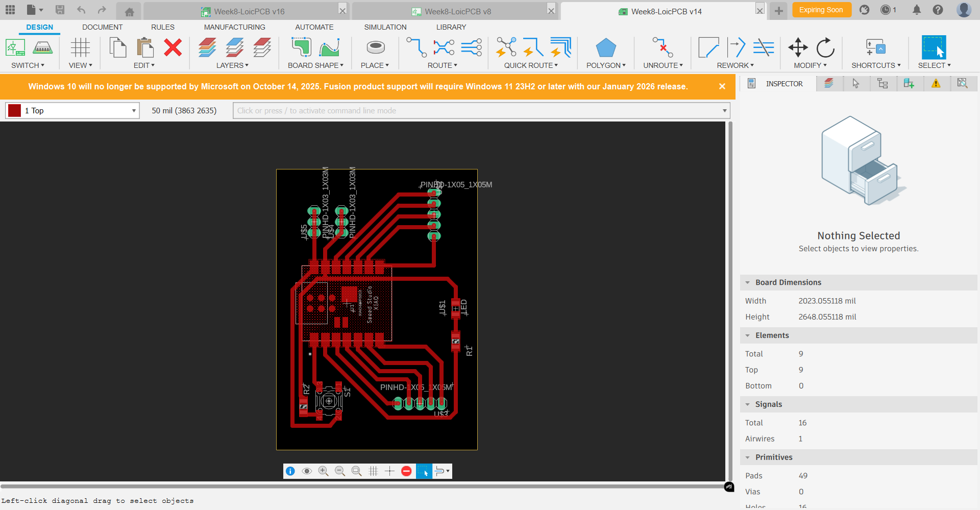
Task: Toggle visibility with the eye icon
Action: [307, 471]
